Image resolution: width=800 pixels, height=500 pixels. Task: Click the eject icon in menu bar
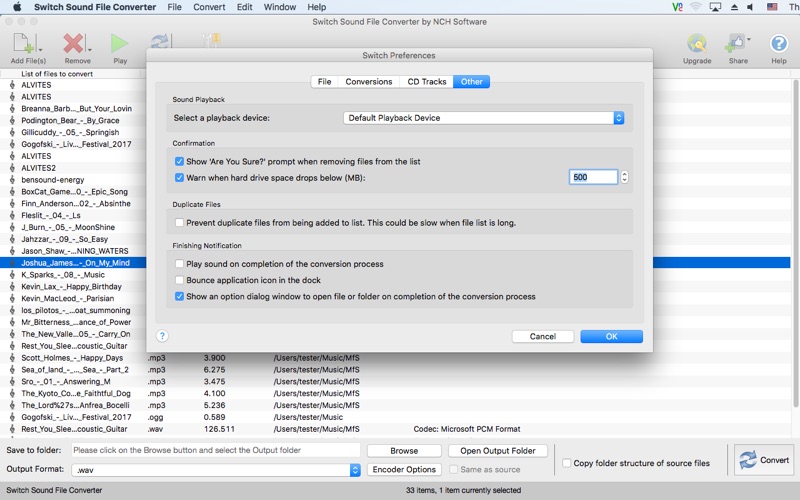[734, 7]
